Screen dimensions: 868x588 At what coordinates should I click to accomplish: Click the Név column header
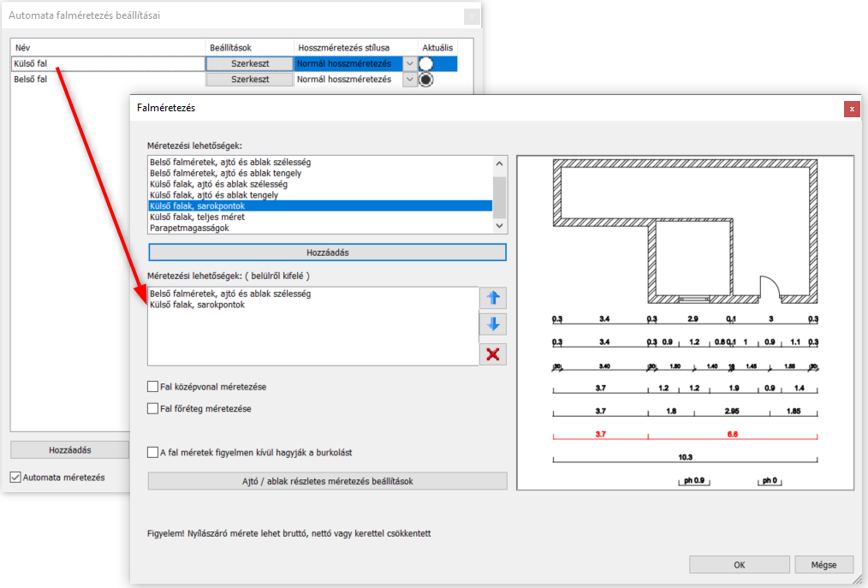click(108, 48)
